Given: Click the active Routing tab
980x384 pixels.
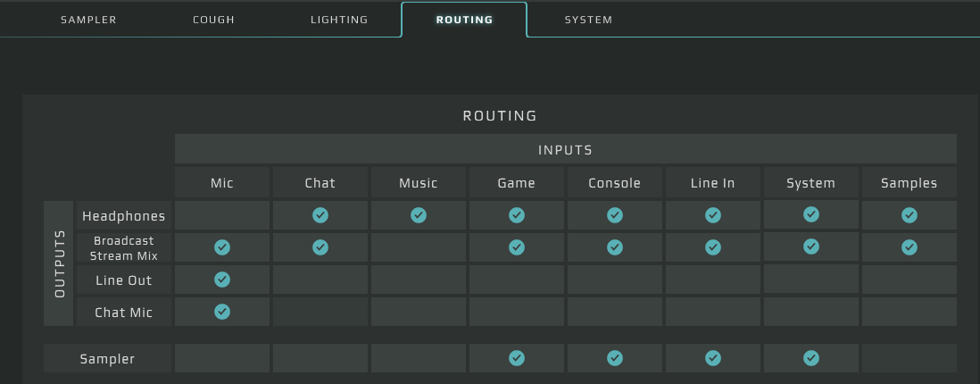Looking at the screenshot, I should point(464,20).
